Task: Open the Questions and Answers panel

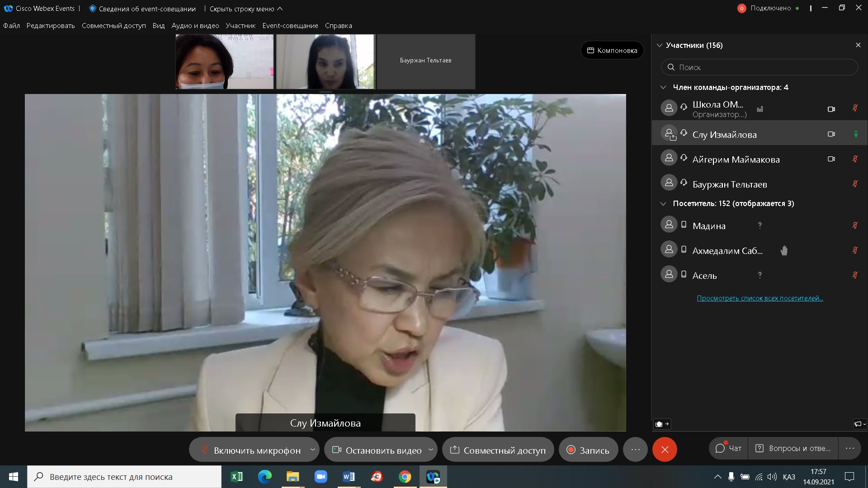Action: coord(793,448)
